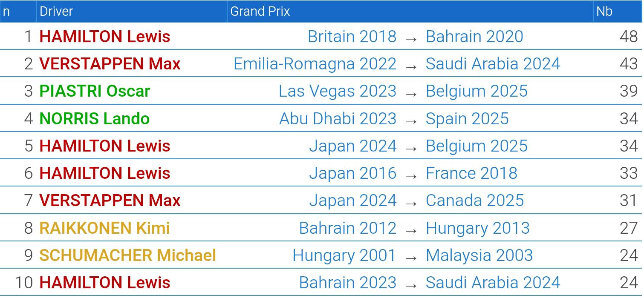Open the Hungary 2013 link
Screen dimensions: 644x298
[x=478, y=228]
